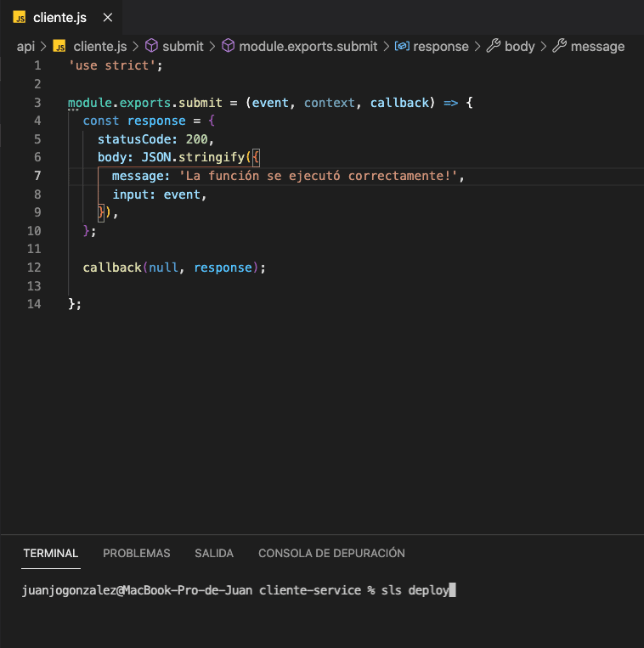The height and width of the screenshot is (648, 644).
Task: Click the wrench icon beside body breadcrumb
Action: 493,46
